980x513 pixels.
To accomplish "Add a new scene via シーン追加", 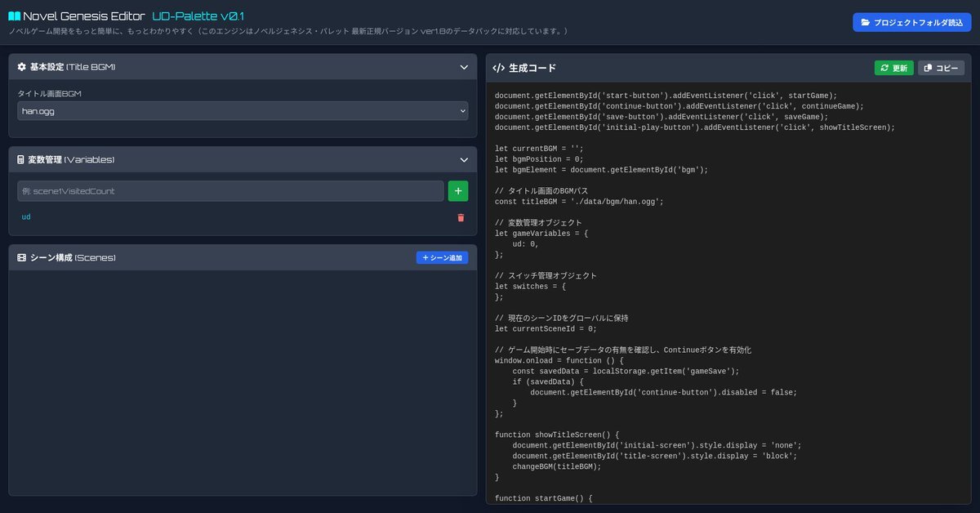I will pyautogui.click(x=442, y=258).
